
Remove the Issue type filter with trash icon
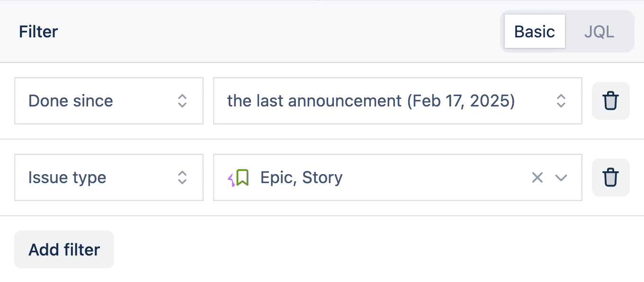click(x=610, y=177)
